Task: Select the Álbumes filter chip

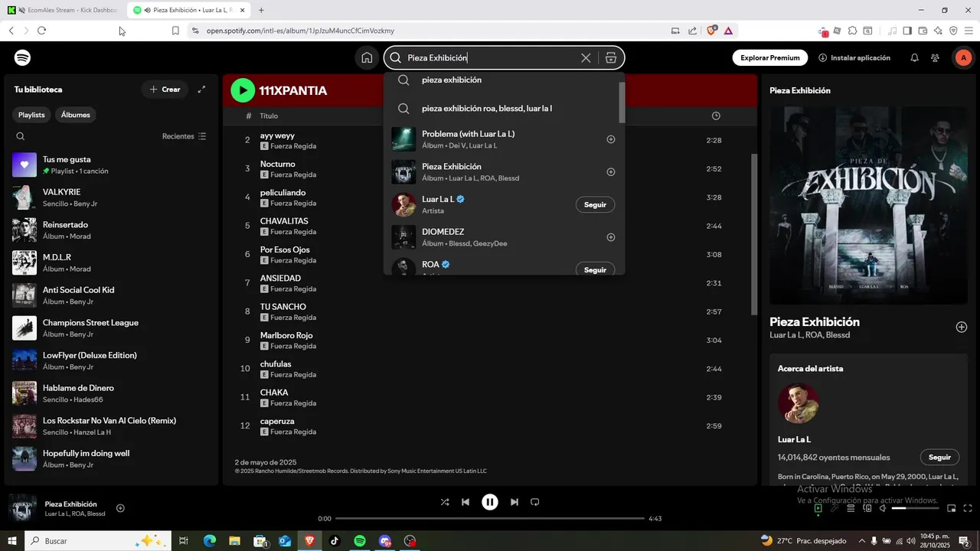Action: pyautogui.click(x=75, y=115)
